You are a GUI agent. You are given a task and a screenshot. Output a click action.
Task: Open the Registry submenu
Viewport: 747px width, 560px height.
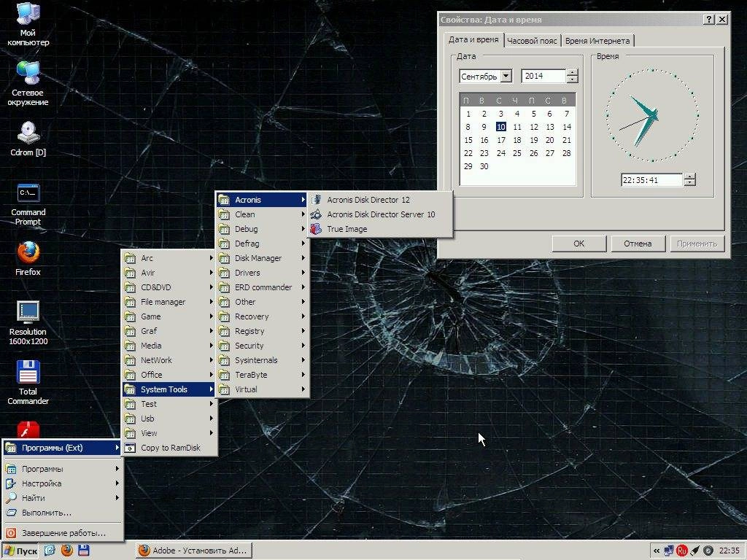coord(262,331)
